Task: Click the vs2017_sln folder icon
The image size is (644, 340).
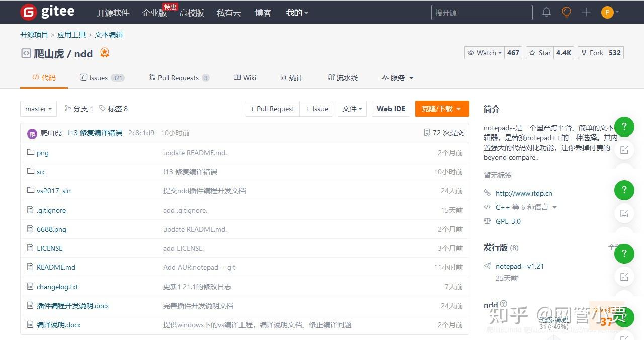Action: [31, 190]
